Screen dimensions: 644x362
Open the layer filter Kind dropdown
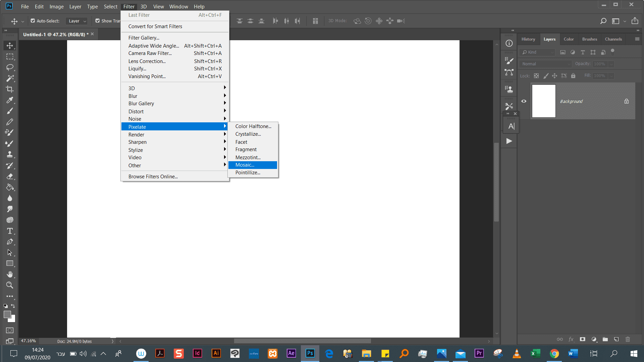tap(537, 52)
